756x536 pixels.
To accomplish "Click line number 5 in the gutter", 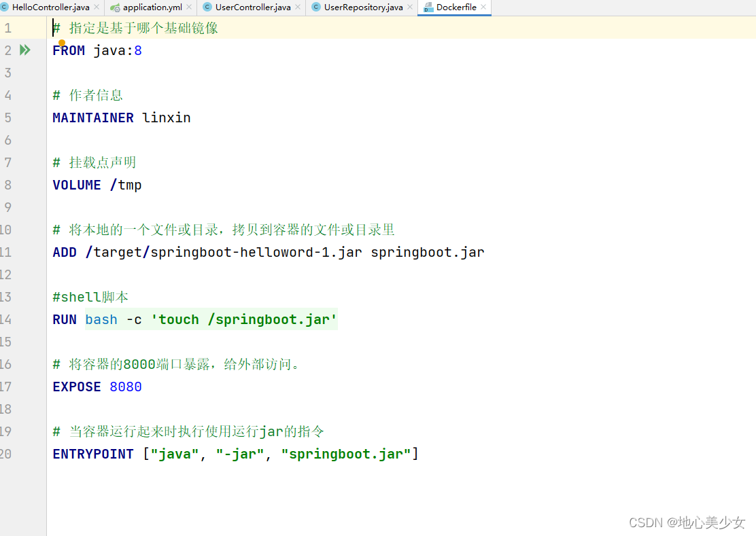I will click(7, 118).
